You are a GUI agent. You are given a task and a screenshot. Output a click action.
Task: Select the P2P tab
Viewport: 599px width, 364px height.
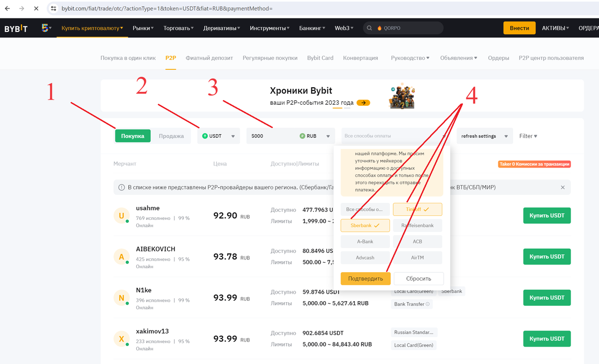click(171, 58)
